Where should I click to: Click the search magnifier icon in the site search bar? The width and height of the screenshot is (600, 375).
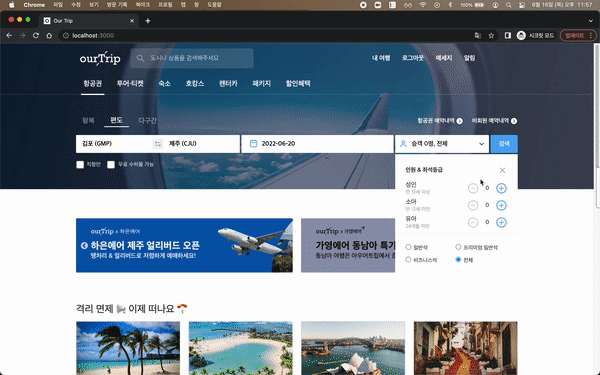[x=140, y=58]
